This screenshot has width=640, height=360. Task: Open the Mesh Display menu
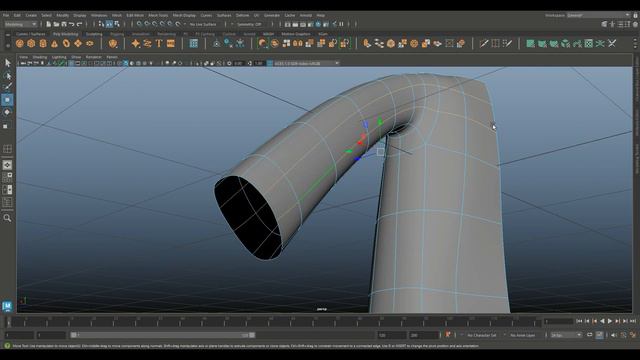184,15
